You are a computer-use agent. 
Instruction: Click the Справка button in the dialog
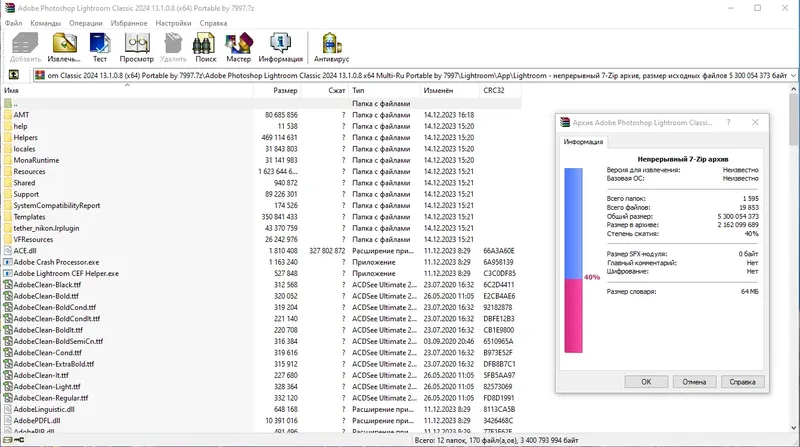[742, 382]
